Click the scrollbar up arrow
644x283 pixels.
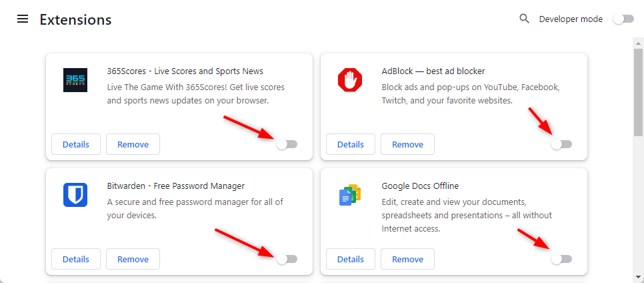click(x=638, y=43)
